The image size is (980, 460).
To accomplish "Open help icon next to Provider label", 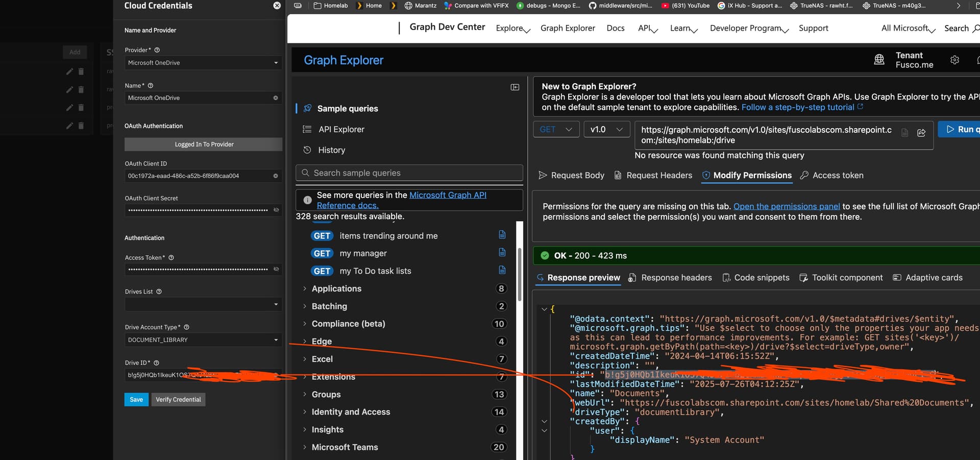I will click(x=157, y=50).
